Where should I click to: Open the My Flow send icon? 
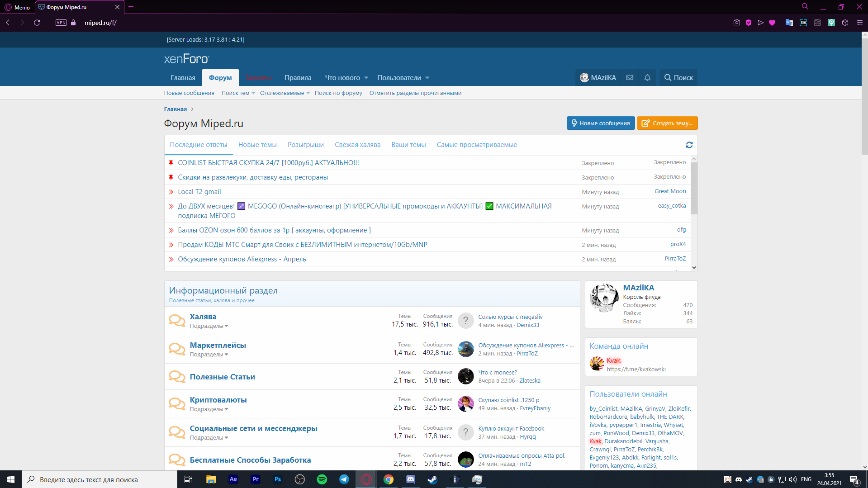point(760,23)
